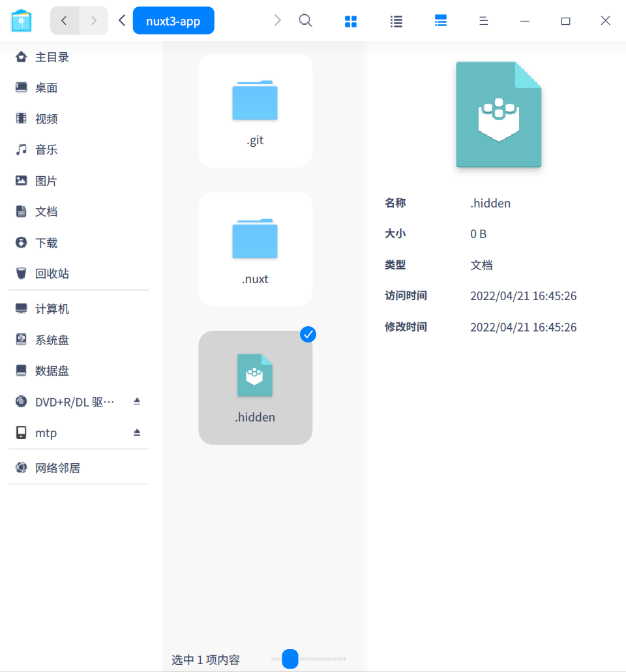Eject the mtp device from the sidebar
Viewport: 626px width, 672px height.
[137, 433]
